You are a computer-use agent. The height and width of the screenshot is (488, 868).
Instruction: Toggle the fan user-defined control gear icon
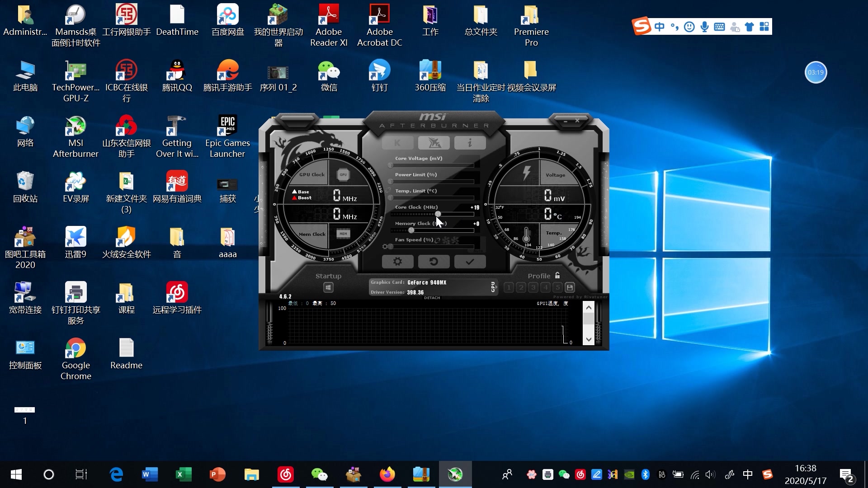[385, 247]
